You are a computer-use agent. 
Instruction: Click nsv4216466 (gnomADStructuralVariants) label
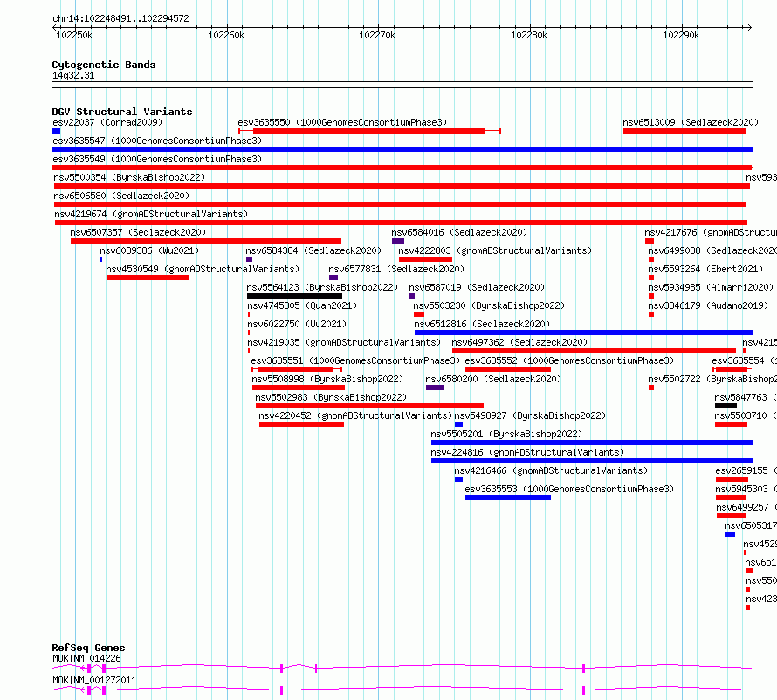tap(551, 470)
